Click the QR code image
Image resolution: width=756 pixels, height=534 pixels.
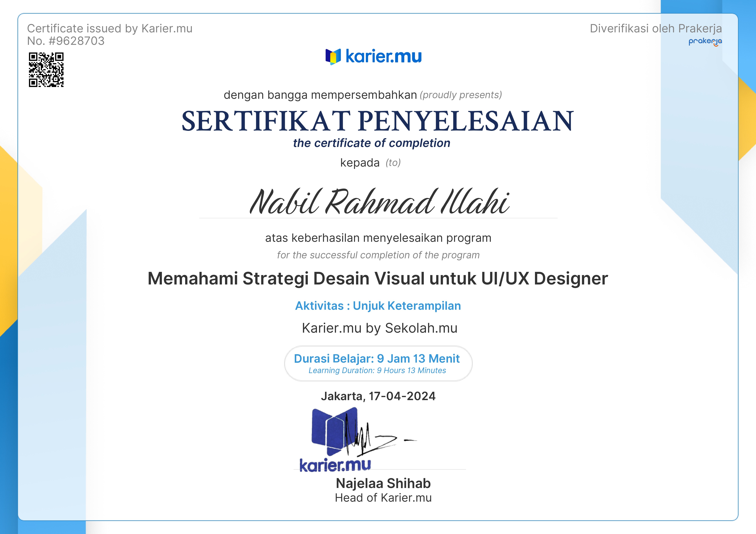[x=46, y=69]
